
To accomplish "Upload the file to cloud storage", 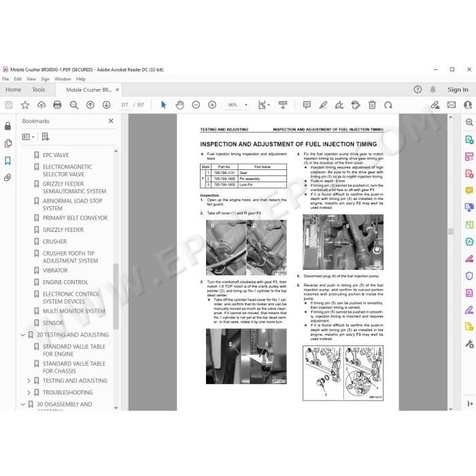I will pos(41,105).
